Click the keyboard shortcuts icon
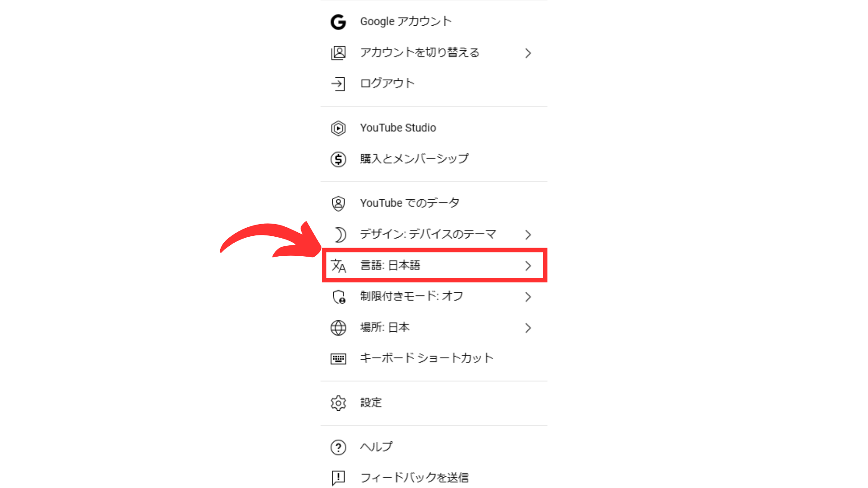The height and width of the screenshot is (488, 868). 338,359
